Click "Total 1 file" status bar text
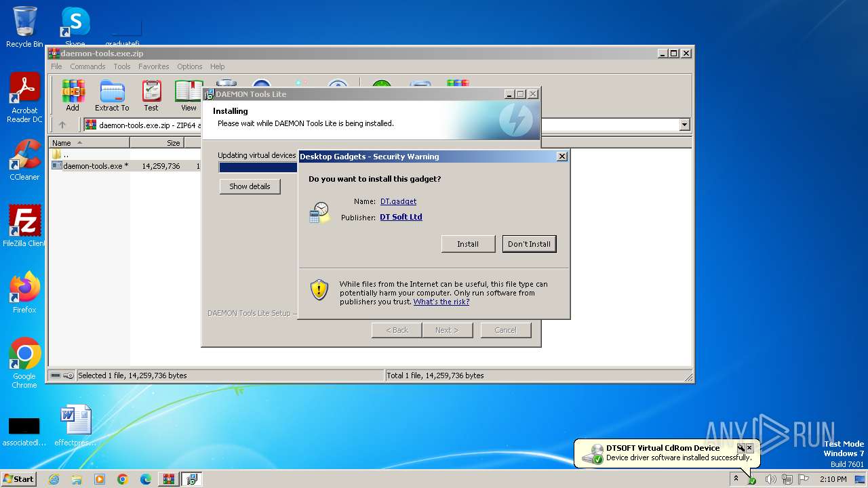 point(435,375)
